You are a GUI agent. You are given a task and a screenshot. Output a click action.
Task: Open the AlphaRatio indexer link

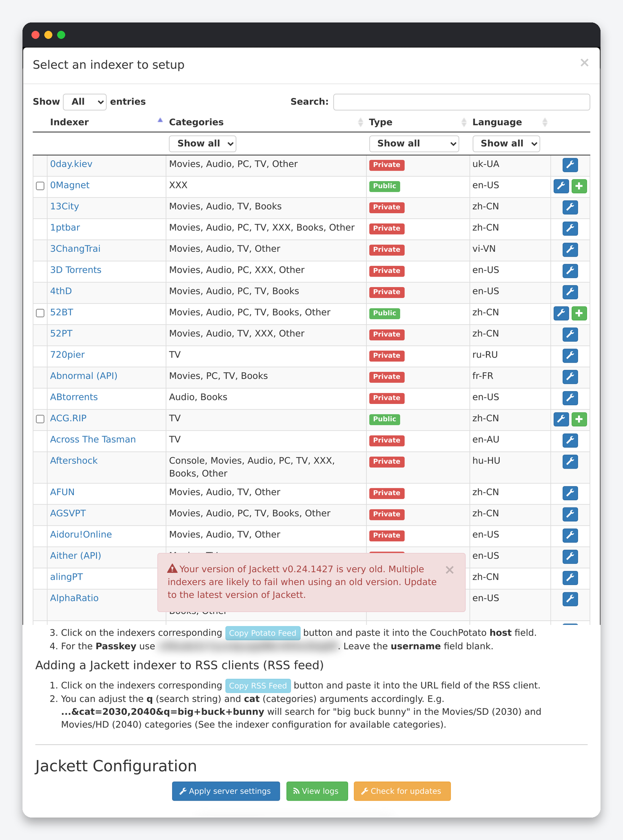coord(74,598)
